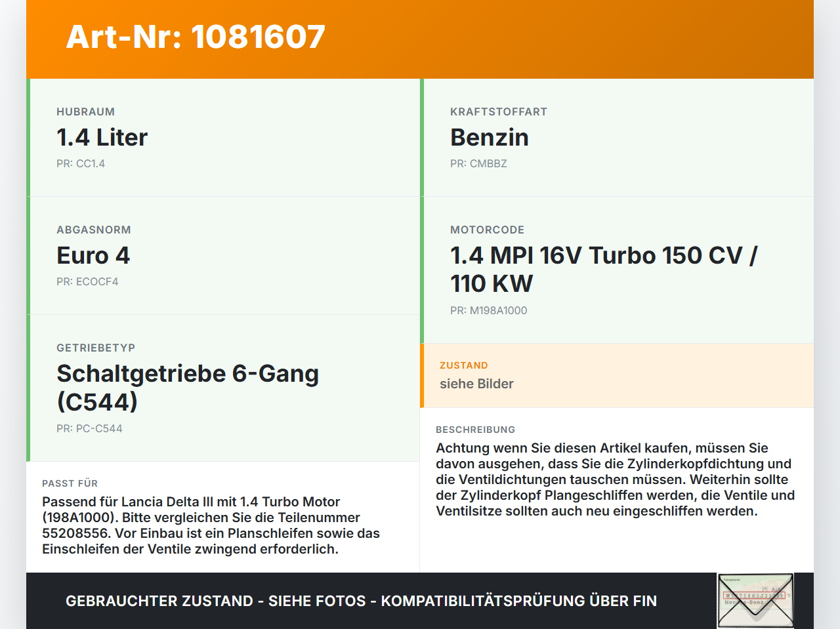Click the 'ZUSTAND' label
The width and height of the screenshot is (840, 629).
coord(464,365)
